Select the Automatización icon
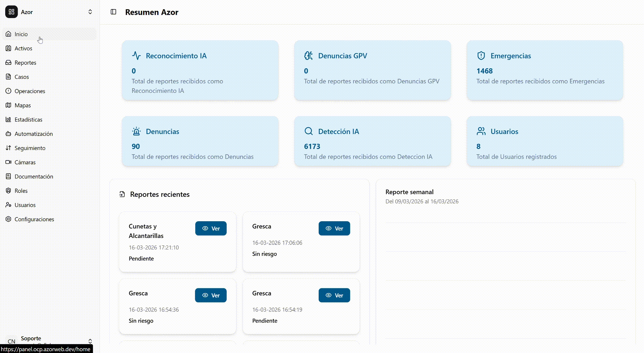 point(8,134)
